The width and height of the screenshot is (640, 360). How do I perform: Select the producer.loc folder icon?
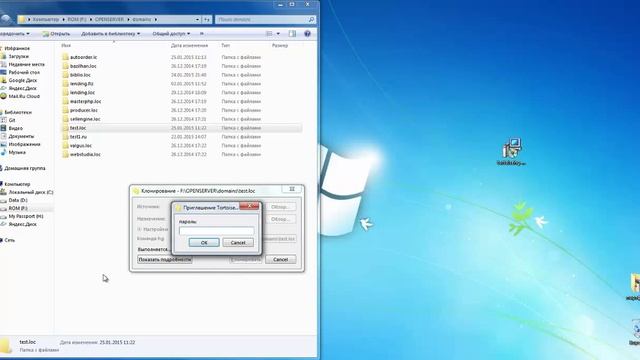65,110
